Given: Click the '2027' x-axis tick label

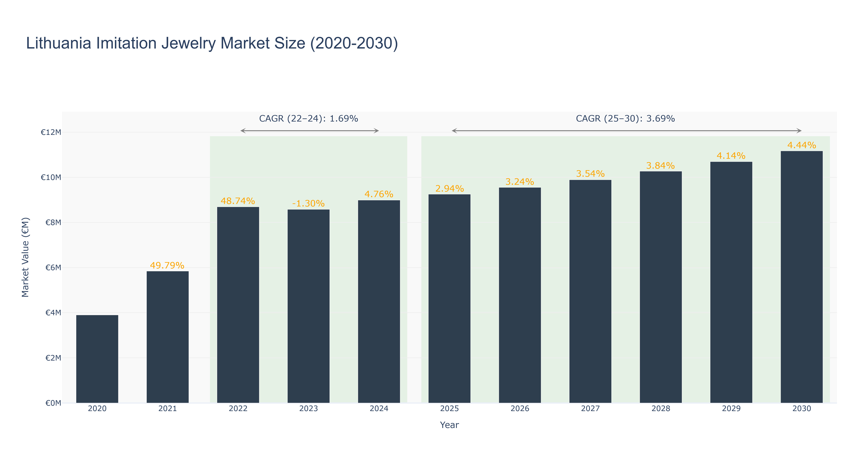Looking at the screenshot, I should (590, 408).
